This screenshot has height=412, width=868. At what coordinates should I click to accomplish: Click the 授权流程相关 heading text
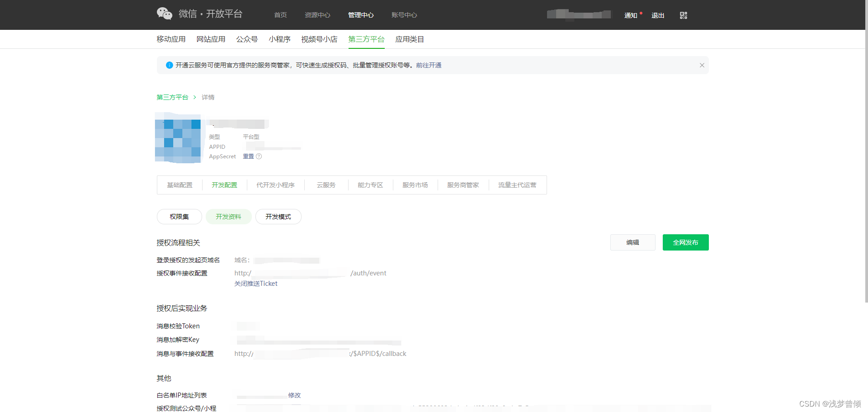[x=178, y=243]
